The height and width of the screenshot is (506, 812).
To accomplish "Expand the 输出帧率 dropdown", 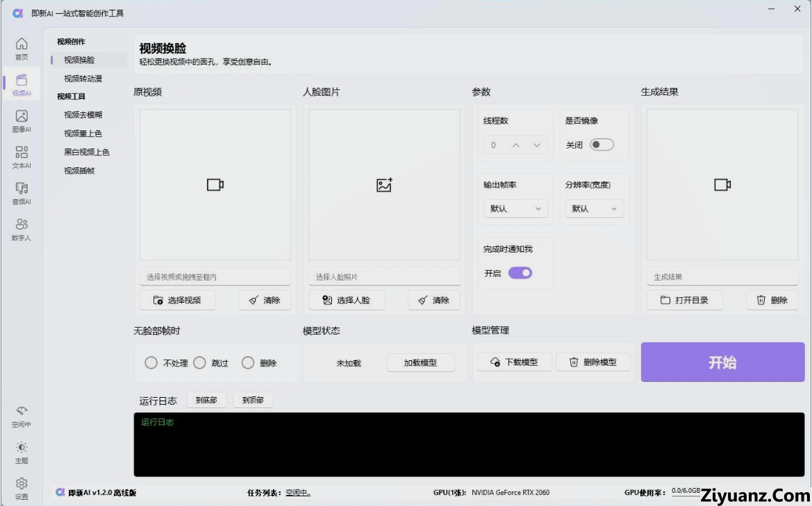I will [515, 209].
